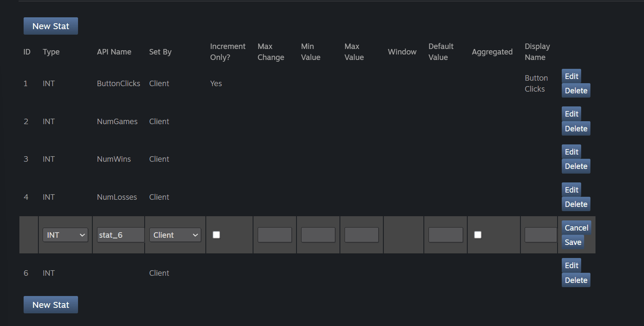Delete the NumGames stat

[576, 128]
